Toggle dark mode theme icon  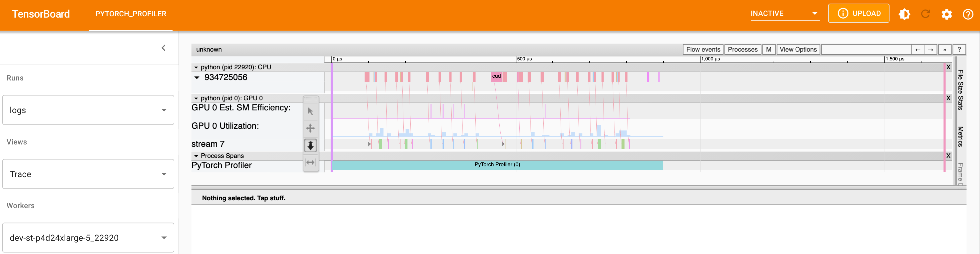[904, 14]
